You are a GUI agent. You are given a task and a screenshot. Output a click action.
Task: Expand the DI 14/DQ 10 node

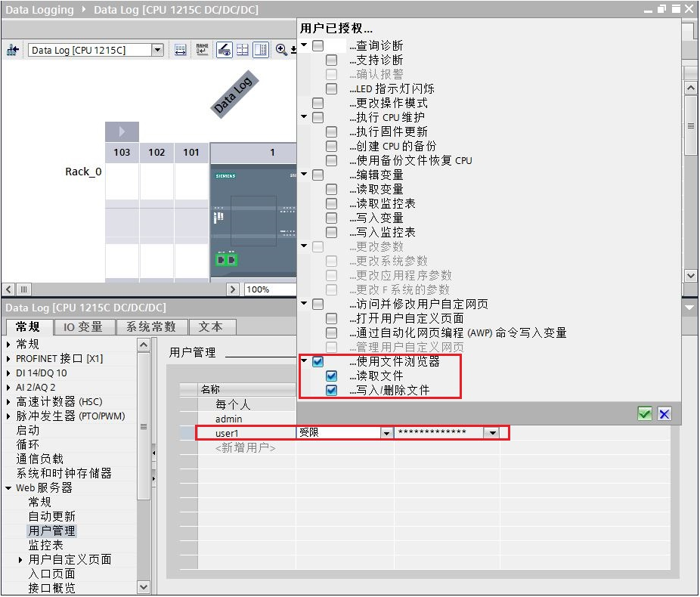8,373
